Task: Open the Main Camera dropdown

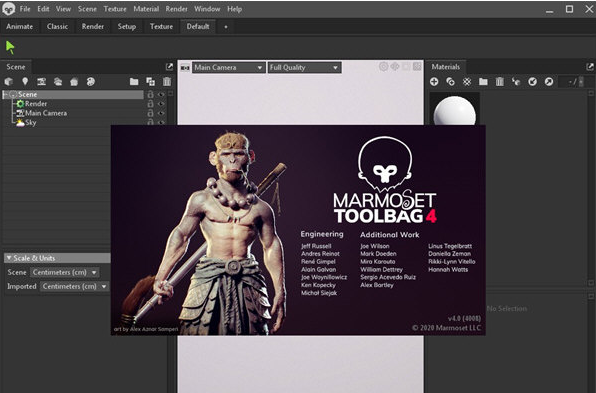Action: 228,68
